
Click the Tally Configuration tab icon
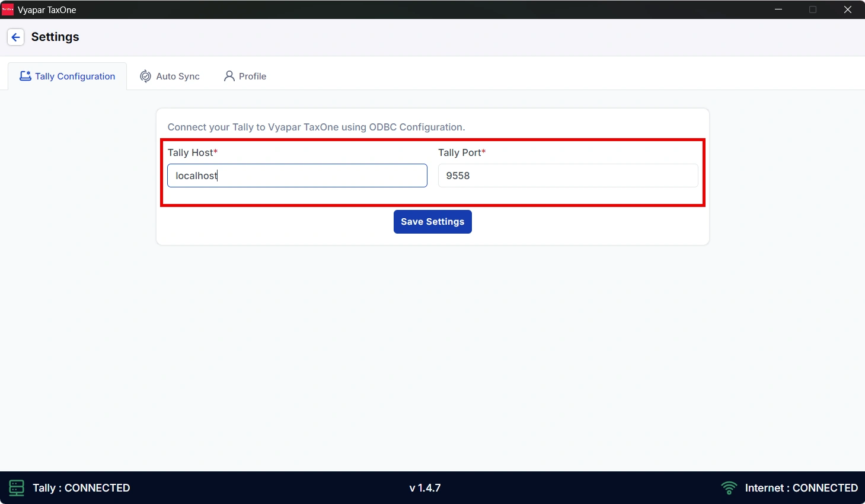click(25, 76)
